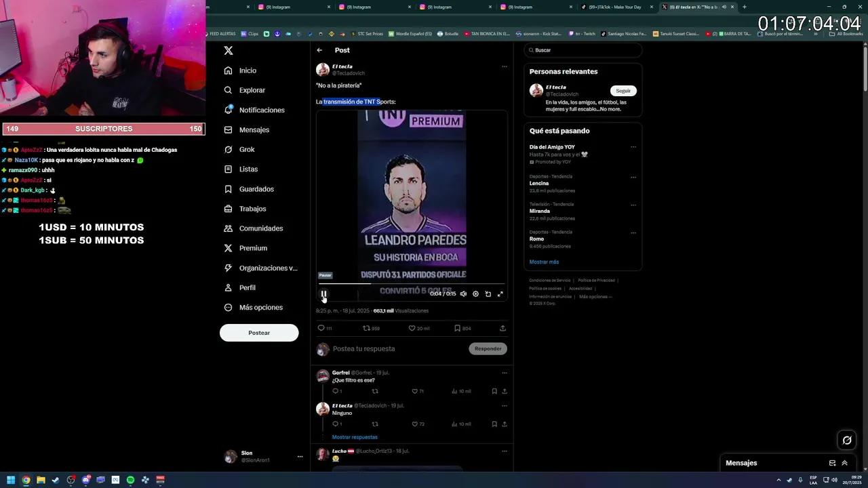Repost Gorfrel's reply
Viewport: 868px width, 488px height.
click(x=375, y=391)
